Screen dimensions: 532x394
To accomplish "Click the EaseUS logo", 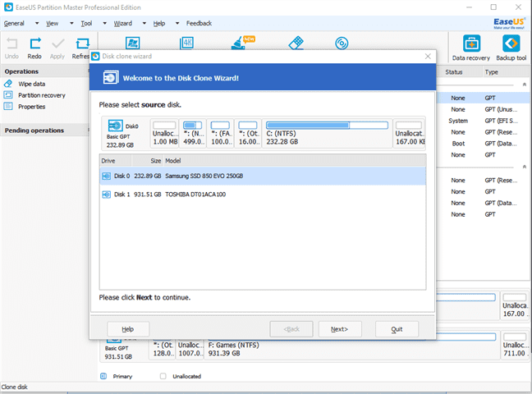I will pos(509,24).
